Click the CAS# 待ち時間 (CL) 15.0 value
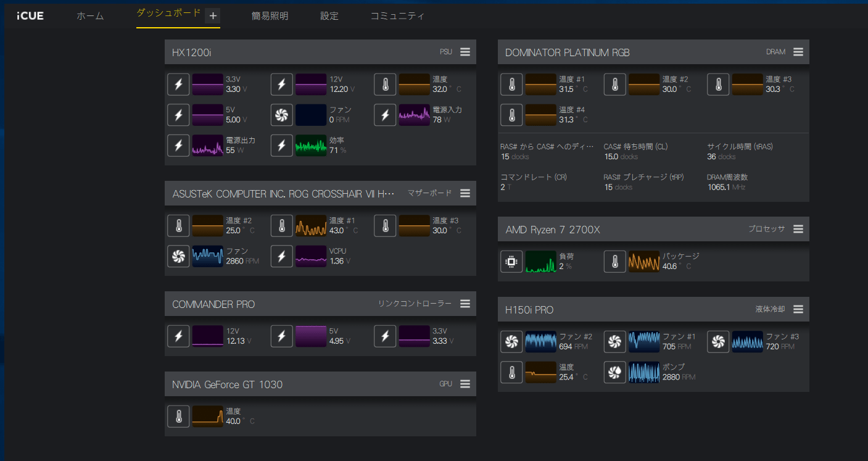Viewport: 868px width, 461px height. click(x=622, y=157)
